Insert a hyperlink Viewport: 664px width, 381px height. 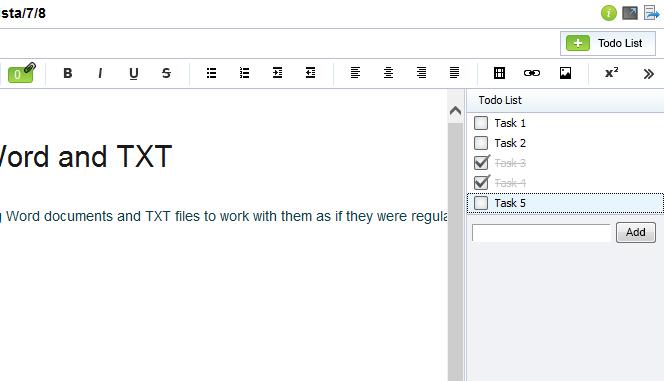click(x=532, y=73)
